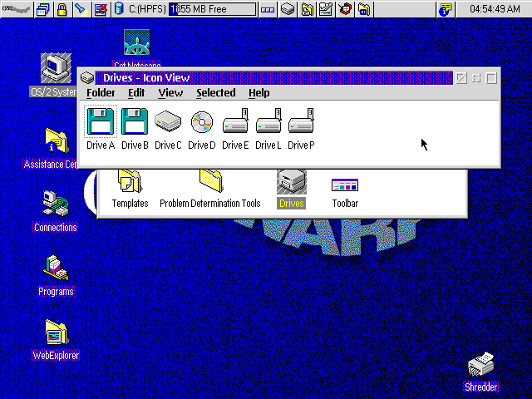
Task: Click the Drives window system menu icon
Action: click(x=87, y=77)
